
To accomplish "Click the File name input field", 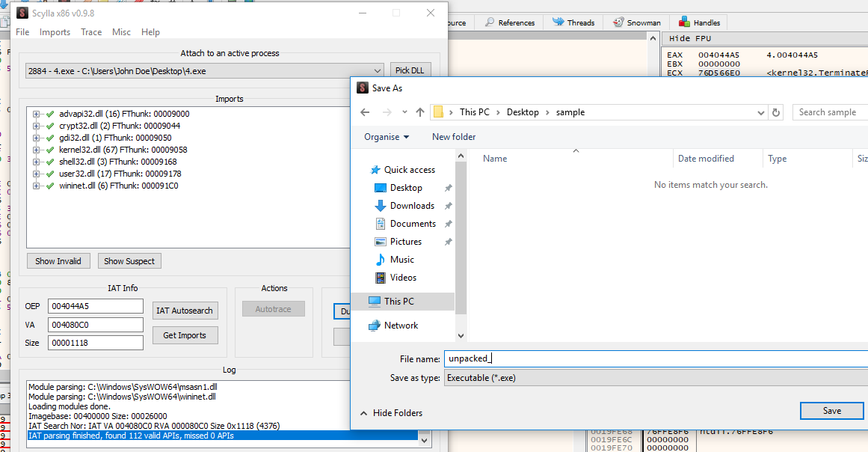I will (656, 358).
